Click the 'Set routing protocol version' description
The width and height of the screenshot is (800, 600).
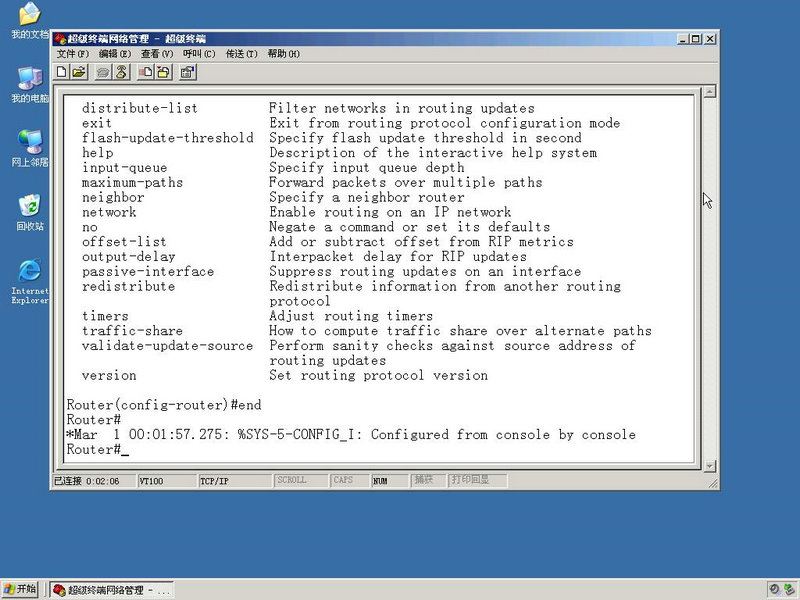tap(378, 375)
